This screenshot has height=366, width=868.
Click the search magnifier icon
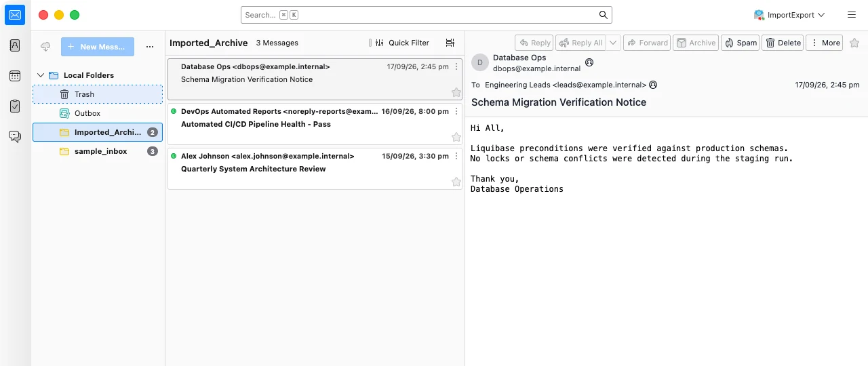603,15
